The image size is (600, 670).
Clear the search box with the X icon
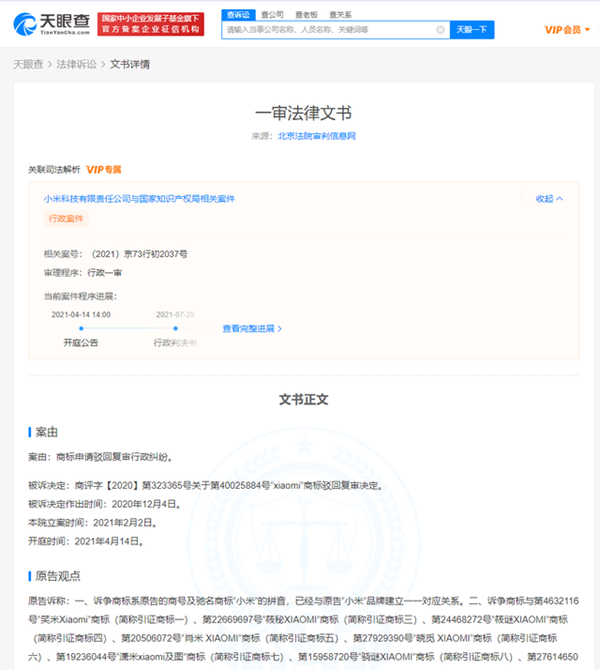[x=440, y=29]
